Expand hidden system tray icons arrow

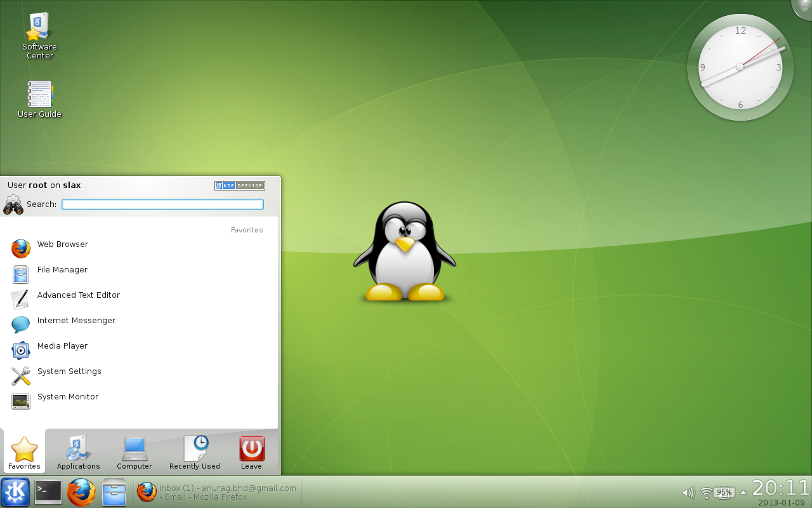(743, 493)
